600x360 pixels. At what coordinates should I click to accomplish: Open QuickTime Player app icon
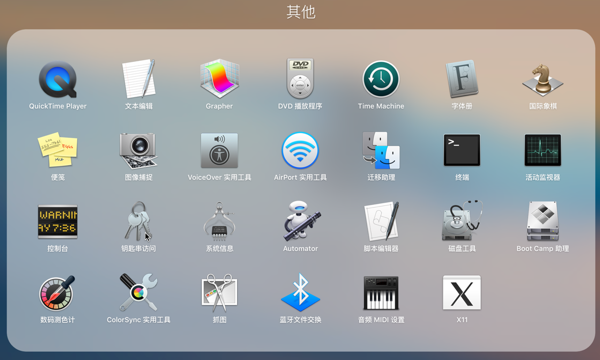pyautogui.click(x=58, y=80)
